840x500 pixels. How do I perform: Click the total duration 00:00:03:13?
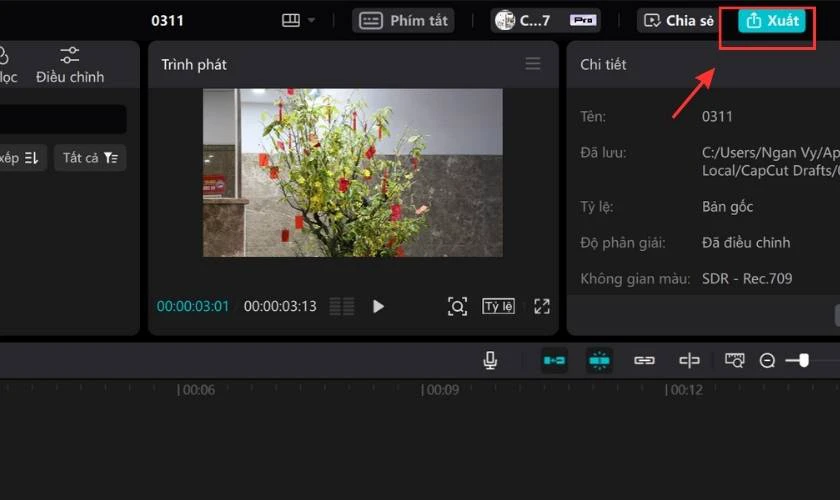coord(280,306)
